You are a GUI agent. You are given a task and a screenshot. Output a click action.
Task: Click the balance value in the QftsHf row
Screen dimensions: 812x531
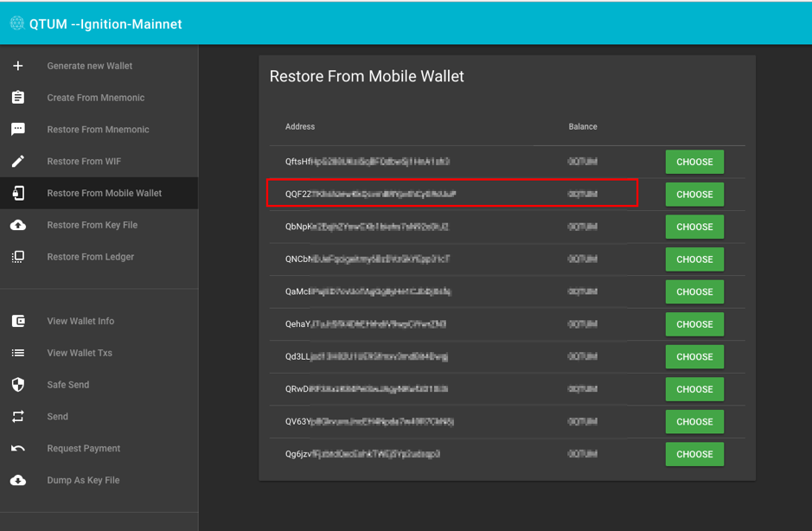(x=583, y=162)
